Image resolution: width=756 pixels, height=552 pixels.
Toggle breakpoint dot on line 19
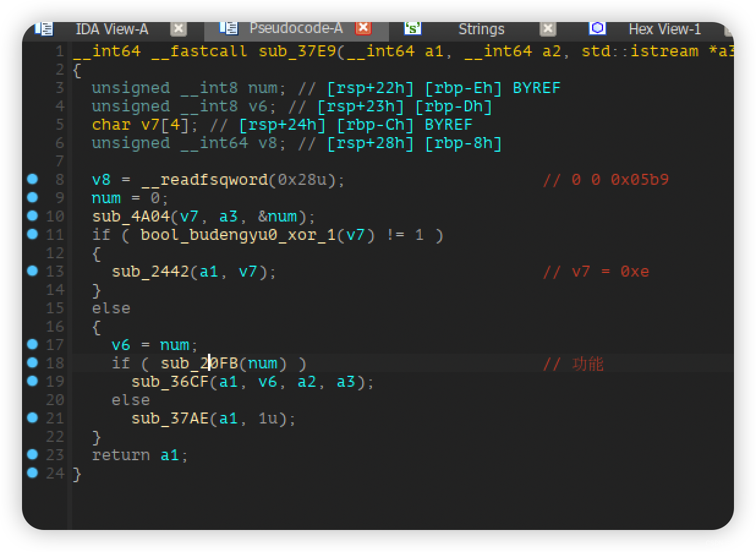[32, 381]
